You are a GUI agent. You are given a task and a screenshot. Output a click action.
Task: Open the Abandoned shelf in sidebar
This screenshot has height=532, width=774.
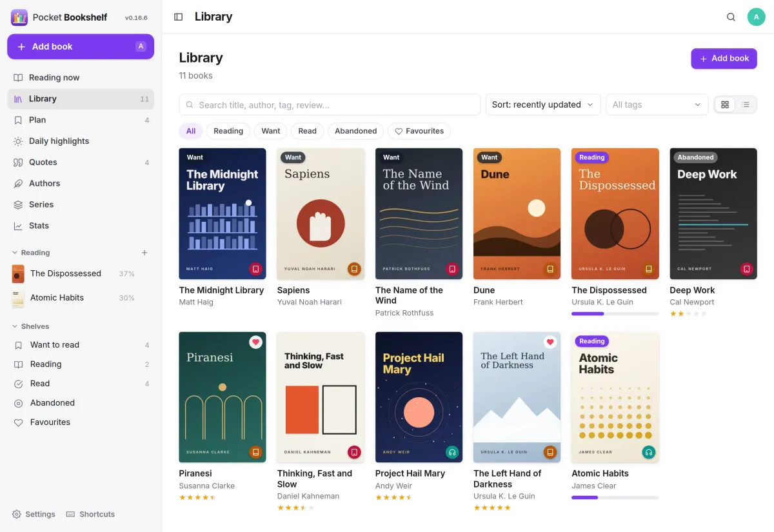[81, 403]
